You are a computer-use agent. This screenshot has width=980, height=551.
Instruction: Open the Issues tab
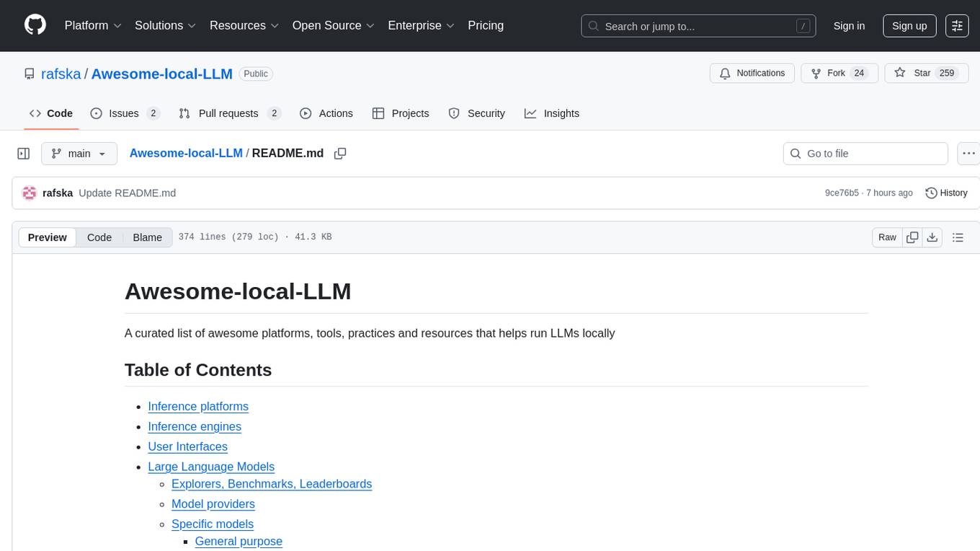(125, 113)
